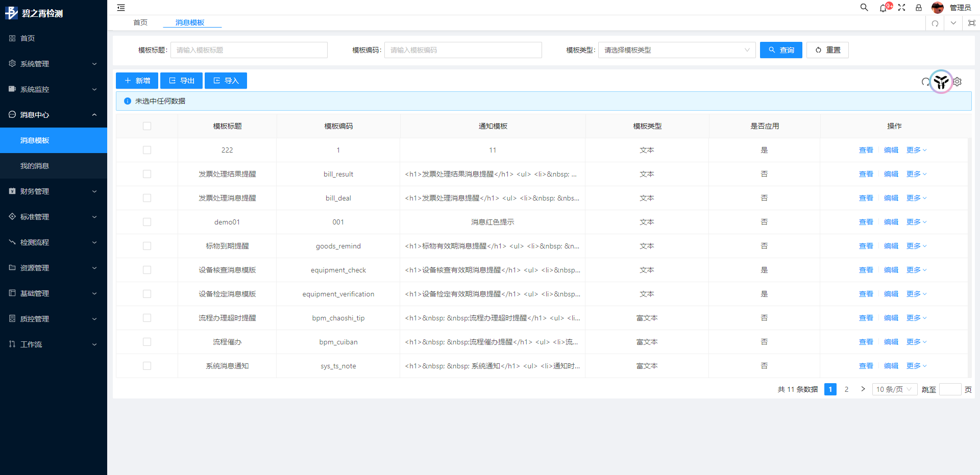Viewport: 980px width, 475px height.
Task: Check the 设备核查消息模版 row checkbox
Action: click(147, 270)
